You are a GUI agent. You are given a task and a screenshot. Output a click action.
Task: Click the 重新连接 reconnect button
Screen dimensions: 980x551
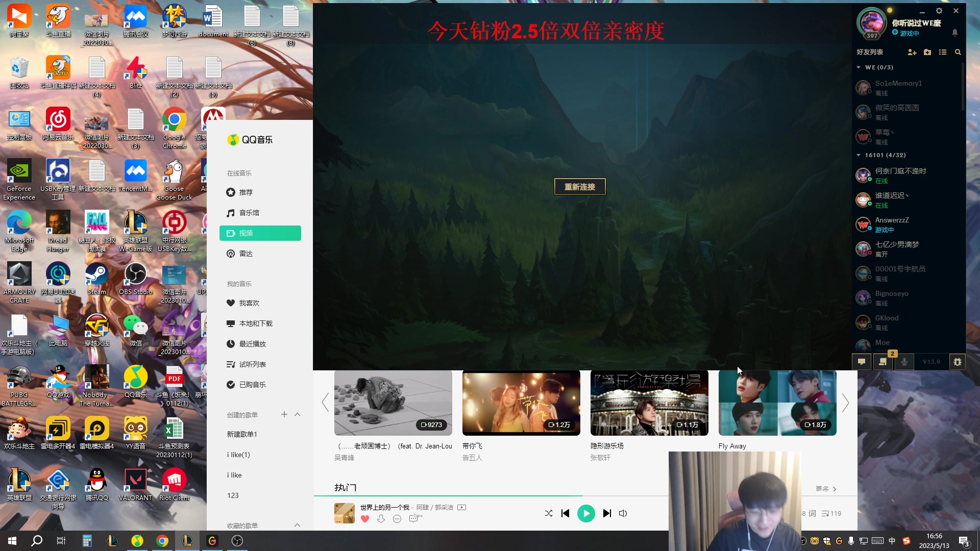[580, 187]
